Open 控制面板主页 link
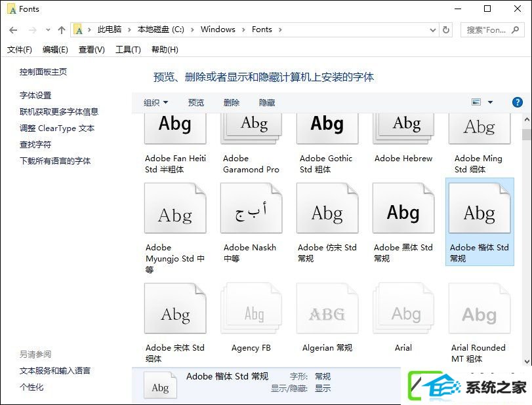The image size is (532, 405). click(43, 72)
